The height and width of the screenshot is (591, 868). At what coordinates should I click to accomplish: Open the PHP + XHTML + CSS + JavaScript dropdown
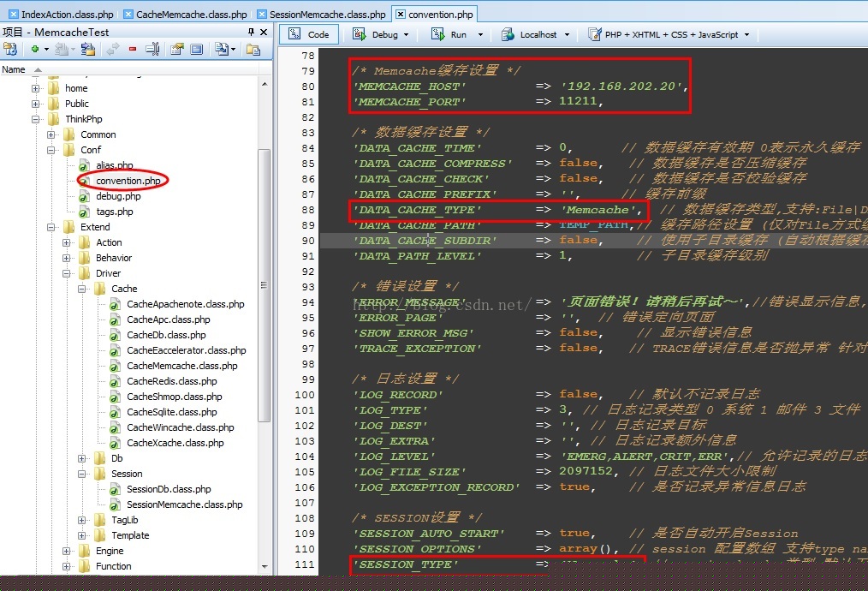(746, 35)
